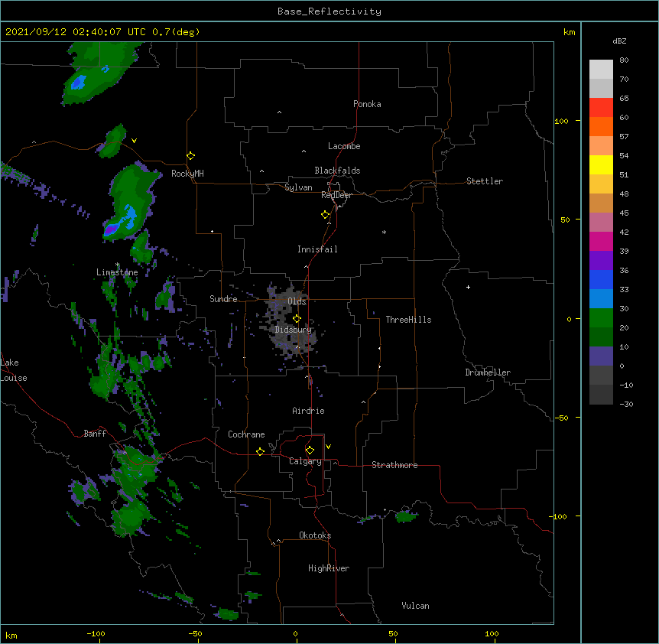Viewport: 659px width, 644px height.
Task: Click the 50 tick label on right axis
Action: [x=565, y=220]
